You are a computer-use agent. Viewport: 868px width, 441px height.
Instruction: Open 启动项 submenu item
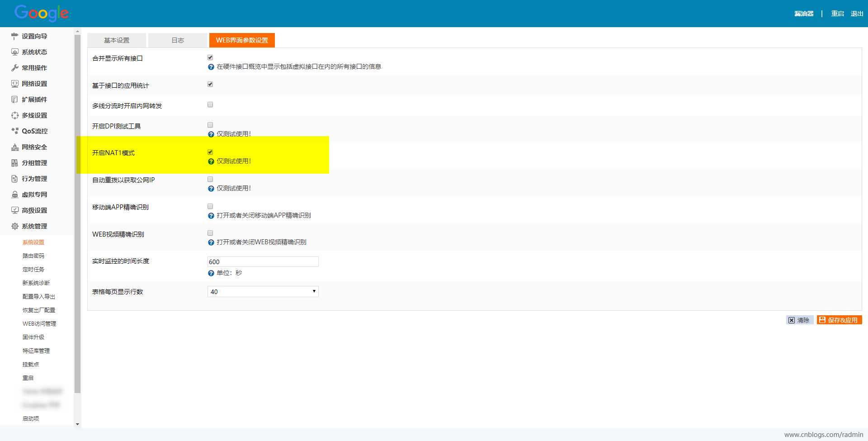pyautogui.click(x=31, y=419)
